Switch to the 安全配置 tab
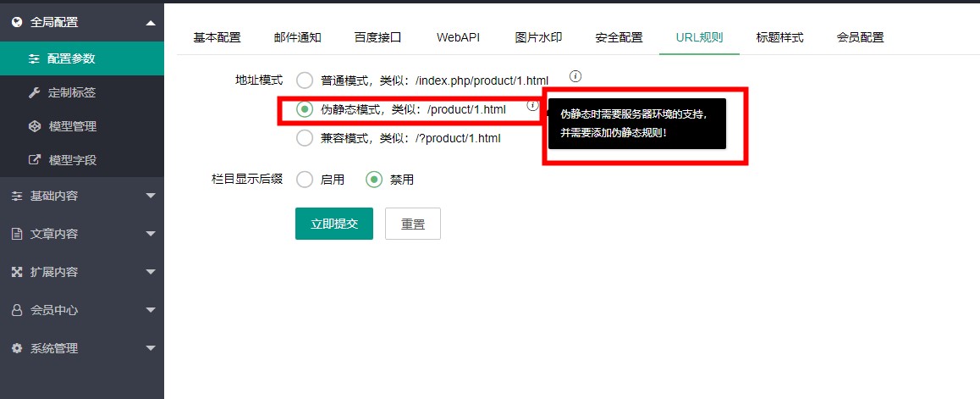 click(619, 37)
